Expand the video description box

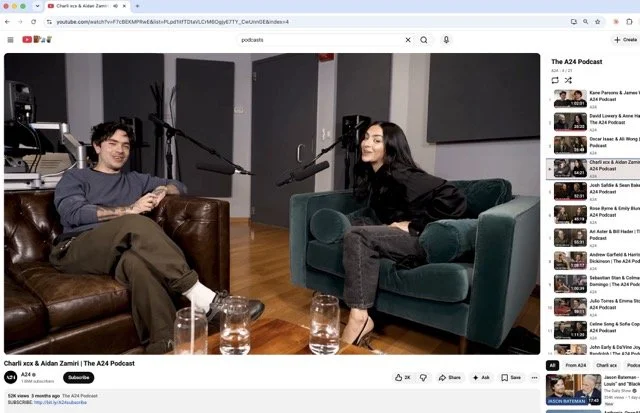(x=272, y=400)
